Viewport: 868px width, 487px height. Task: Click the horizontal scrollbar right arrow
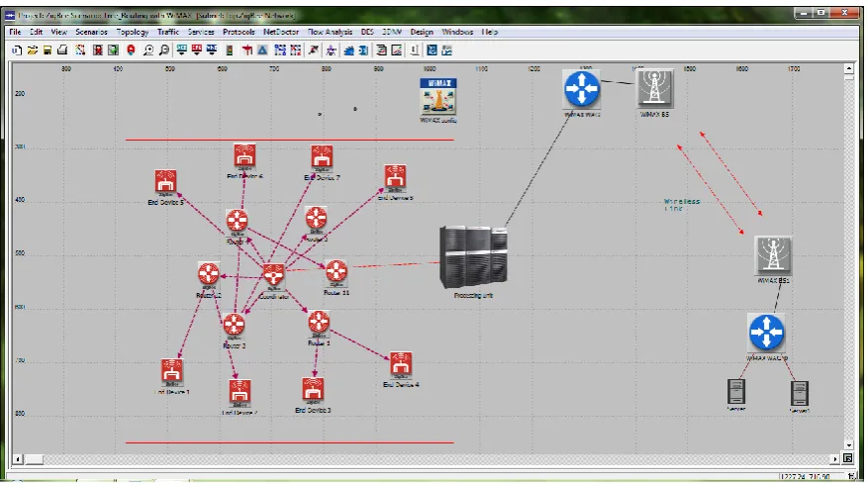(x=835, y=458)
